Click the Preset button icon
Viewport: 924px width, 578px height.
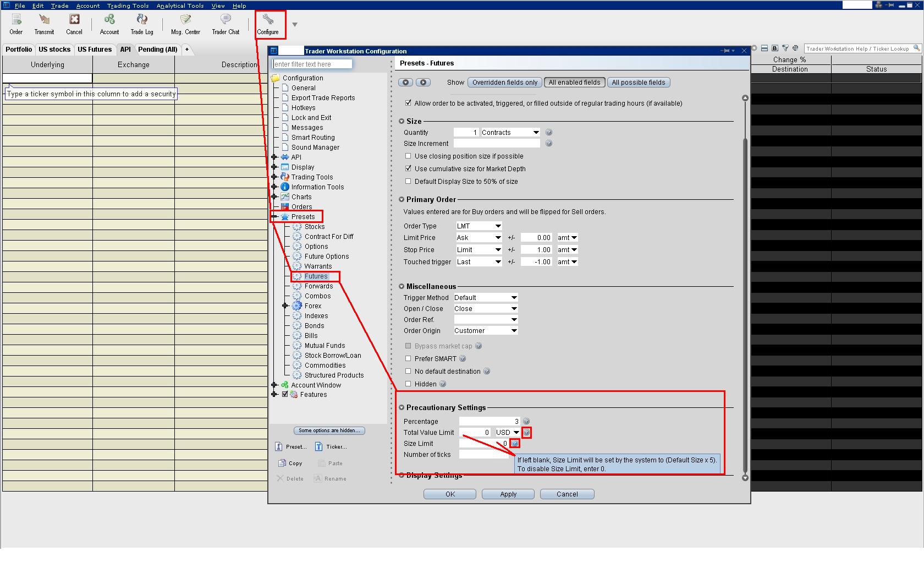279,446
